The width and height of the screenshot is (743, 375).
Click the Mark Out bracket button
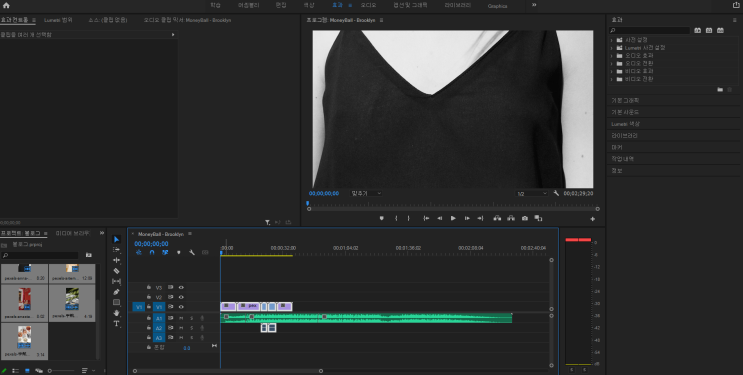click(x=409, y=219)
